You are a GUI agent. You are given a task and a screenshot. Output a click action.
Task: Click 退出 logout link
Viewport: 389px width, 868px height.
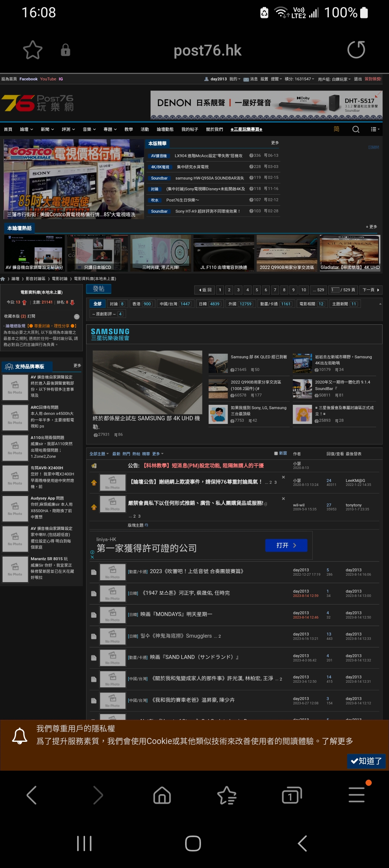358,79
